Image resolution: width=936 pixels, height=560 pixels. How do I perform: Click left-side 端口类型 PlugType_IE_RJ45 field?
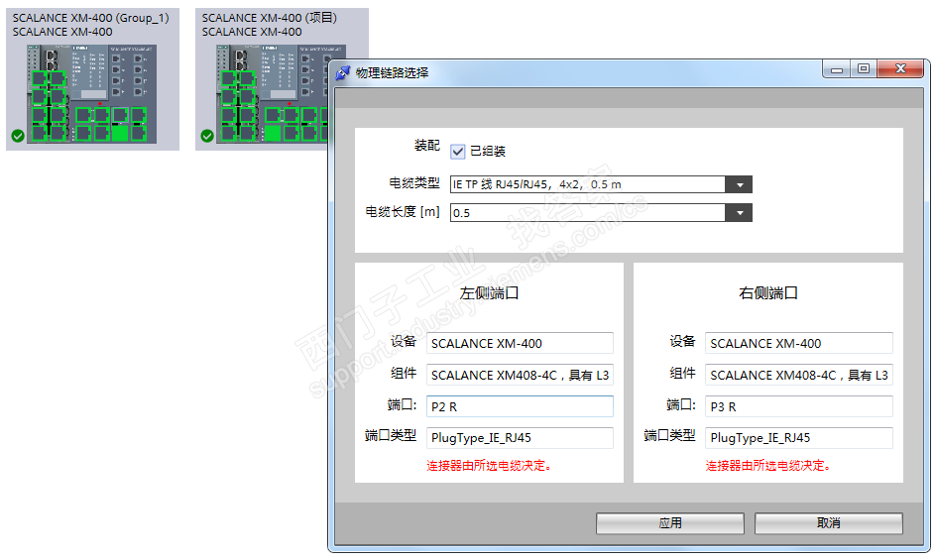click(x=520, y=438)
